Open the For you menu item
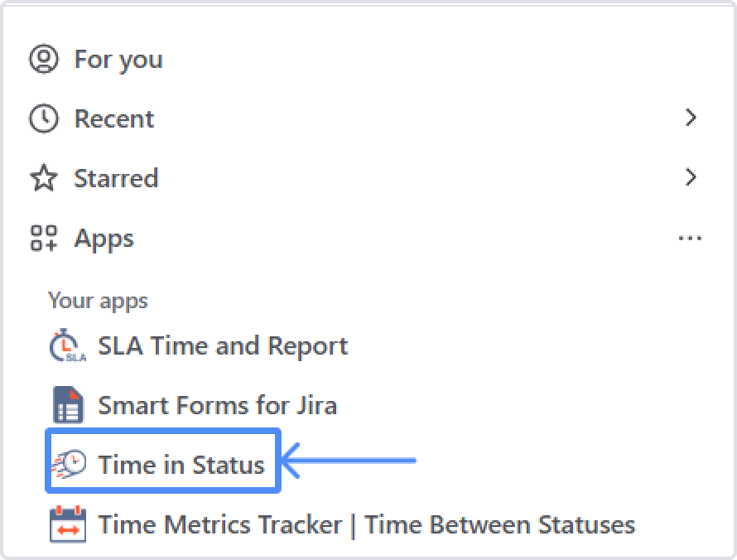The height and width of the screenshot is (560, 737). click(x=118, y=60)
